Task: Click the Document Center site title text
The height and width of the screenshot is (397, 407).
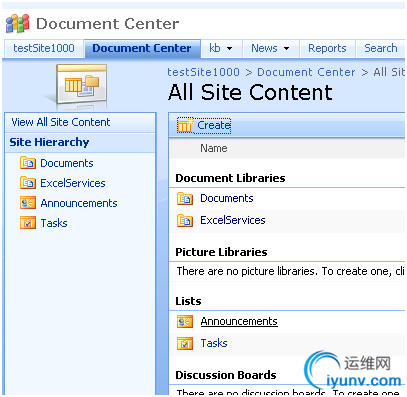Action: coord(107,24)
